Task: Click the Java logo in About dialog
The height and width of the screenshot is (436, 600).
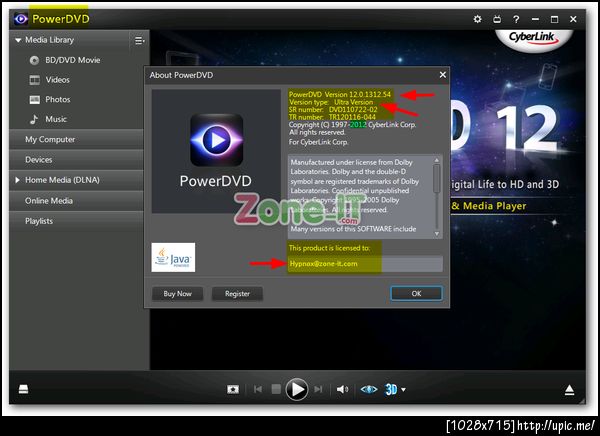Action: point(173,257)
